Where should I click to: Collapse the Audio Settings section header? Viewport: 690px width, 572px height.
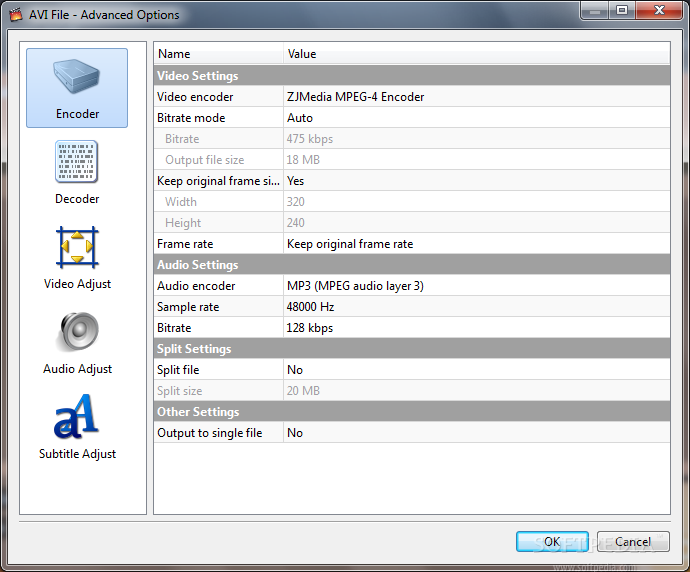(412, 265)
